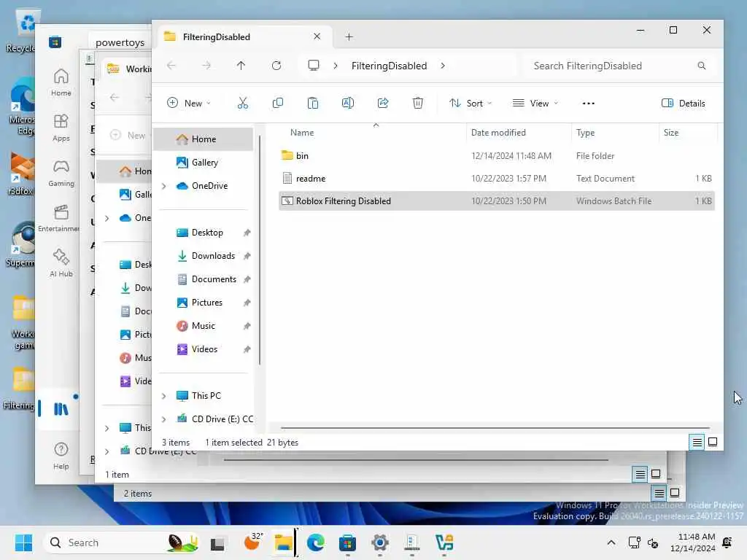Expand CD Drive (E:) tree node
The image size is (747, 560).
tap(164, 419)
